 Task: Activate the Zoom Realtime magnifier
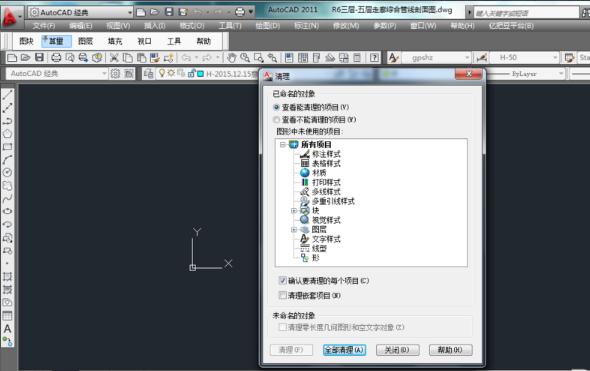245,58
